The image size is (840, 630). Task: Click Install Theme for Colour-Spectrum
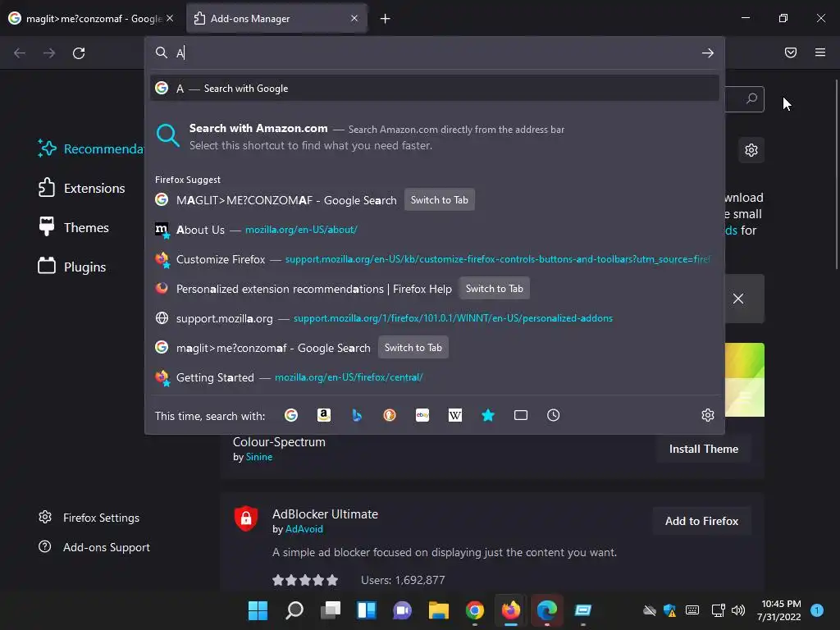coord(703,449)
